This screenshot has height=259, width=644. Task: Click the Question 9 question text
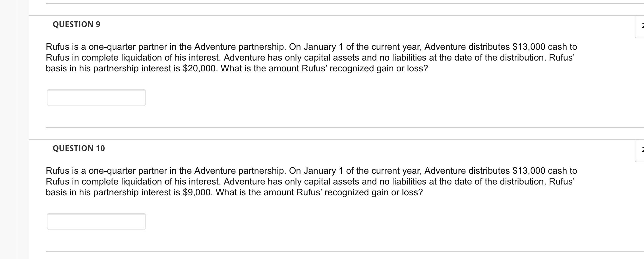[x=256, y=57]
